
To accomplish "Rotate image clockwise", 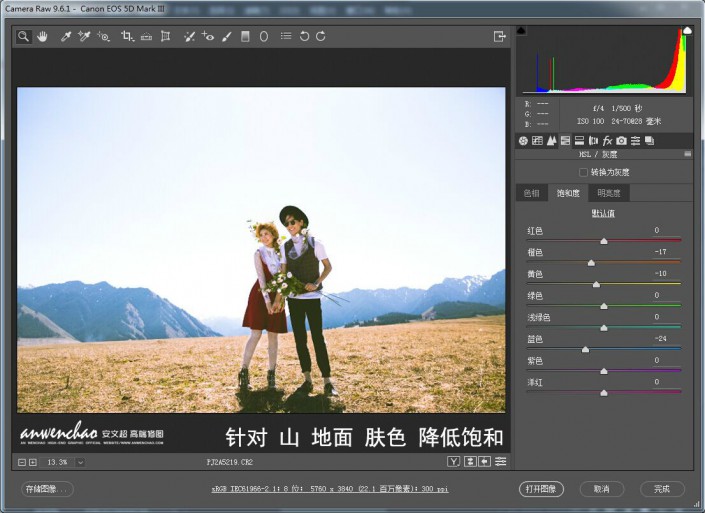I will click(x=321, y=36).
